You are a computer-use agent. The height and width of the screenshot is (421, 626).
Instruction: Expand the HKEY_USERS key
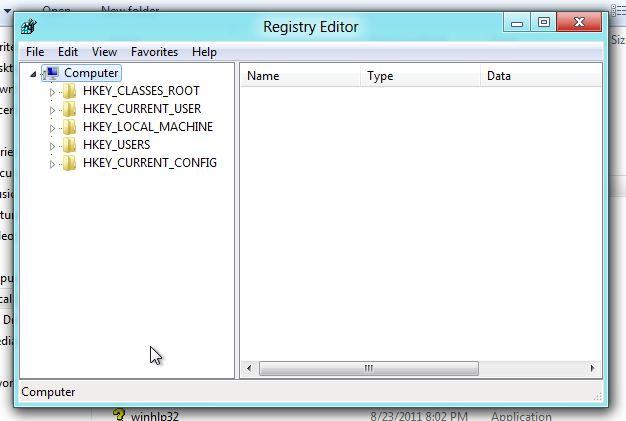[x=53, y=145]
